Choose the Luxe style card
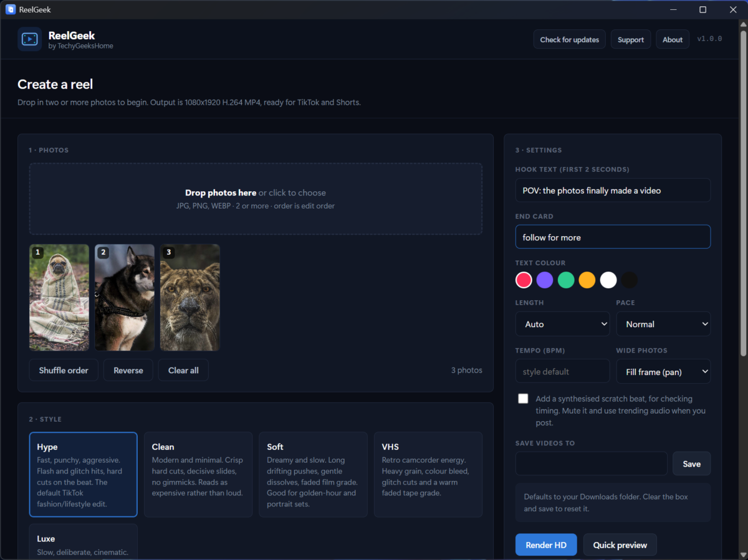748x560 pixels. (x=83, y=541)
